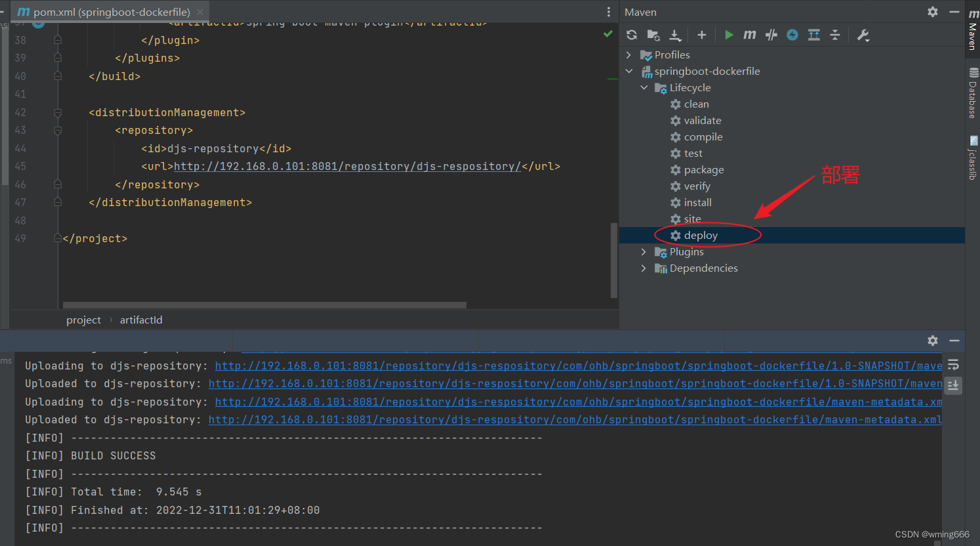Click the editor vertical scrollbar
The width and height of the screenshot is (980, 546).
(614, 261)
